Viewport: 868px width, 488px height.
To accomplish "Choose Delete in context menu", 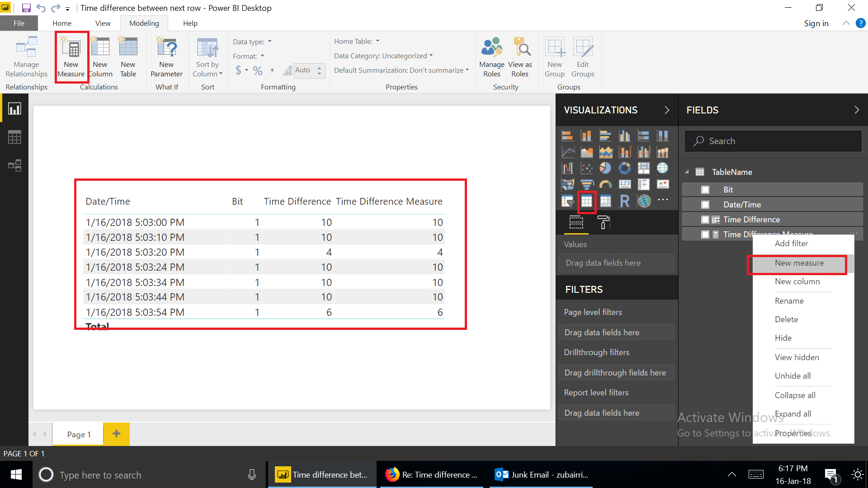I will (x=786, y=319).
